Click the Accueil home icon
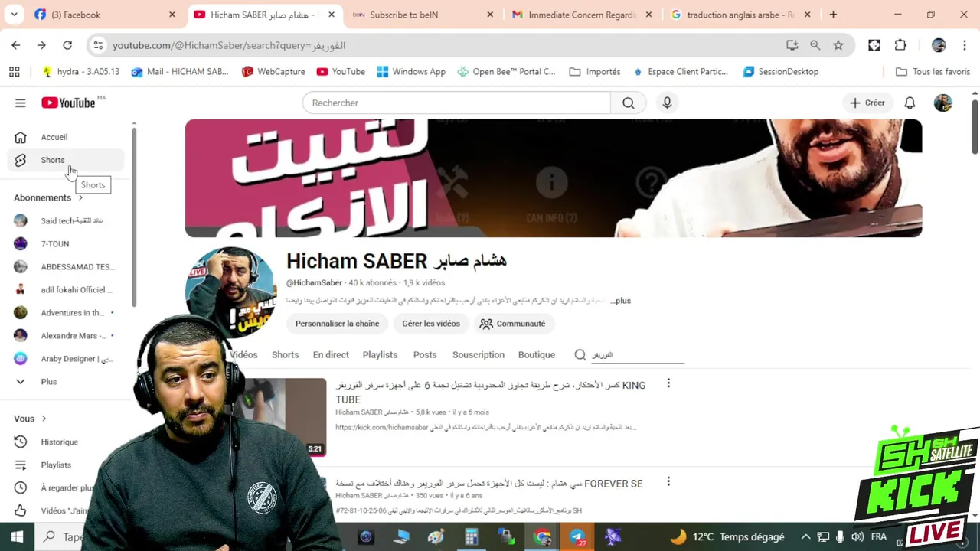The image size is (980, 551). pyautogui.click(x=21, y=137)
